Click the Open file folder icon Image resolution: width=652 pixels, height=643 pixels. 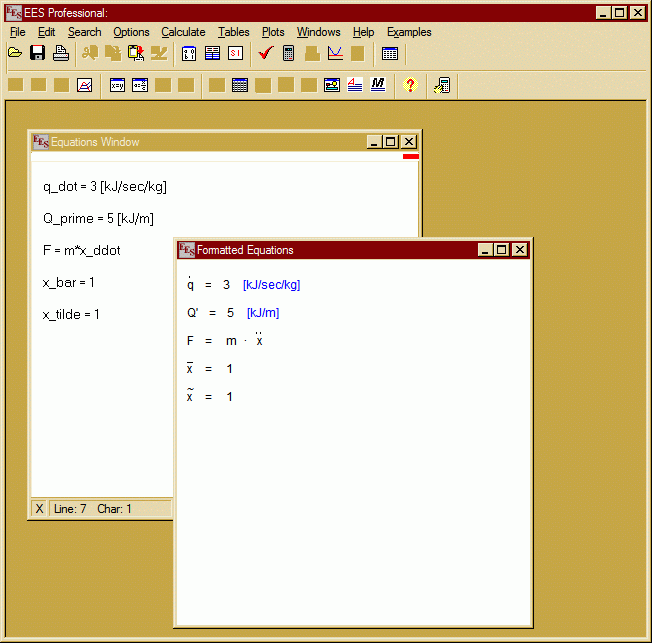point(14,54)
